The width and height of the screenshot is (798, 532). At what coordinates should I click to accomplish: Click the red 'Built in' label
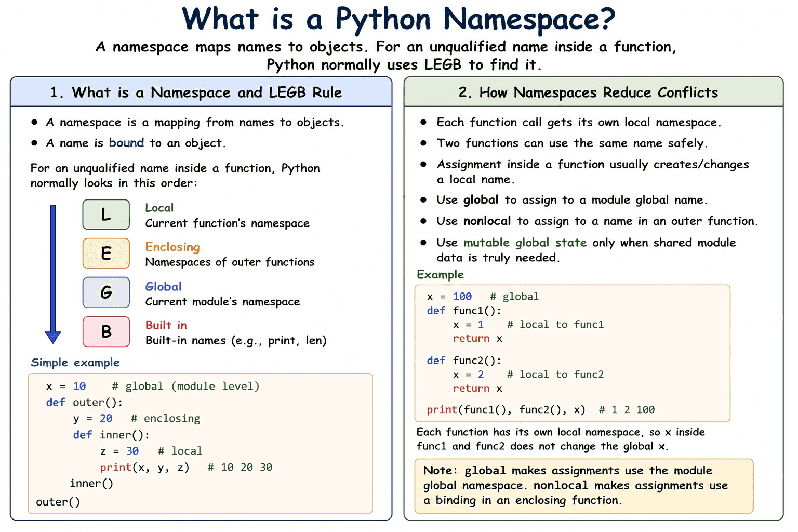(x=166, y=325)
